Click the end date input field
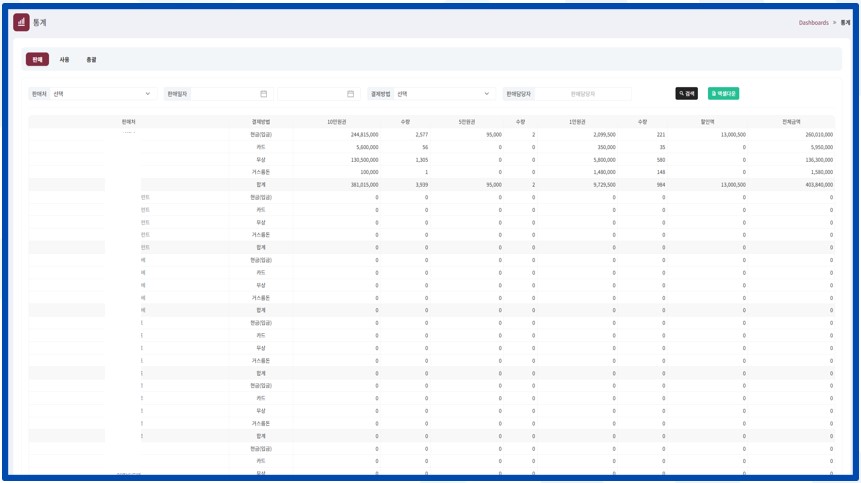The image size is (861, 483). (312, 94)
